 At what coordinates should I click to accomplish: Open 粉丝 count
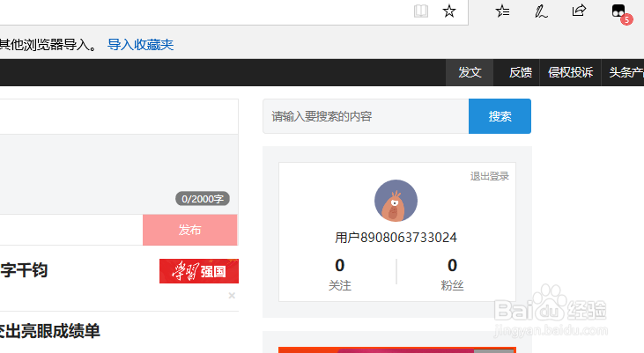452,274
